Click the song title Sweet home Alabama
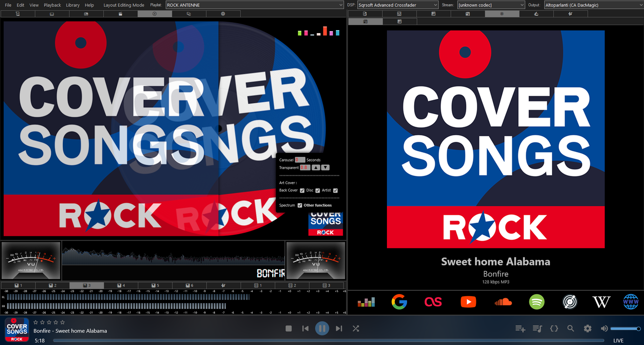Viewport: 644px width, 345px height. pyautogui.click(x=496, y=262)
